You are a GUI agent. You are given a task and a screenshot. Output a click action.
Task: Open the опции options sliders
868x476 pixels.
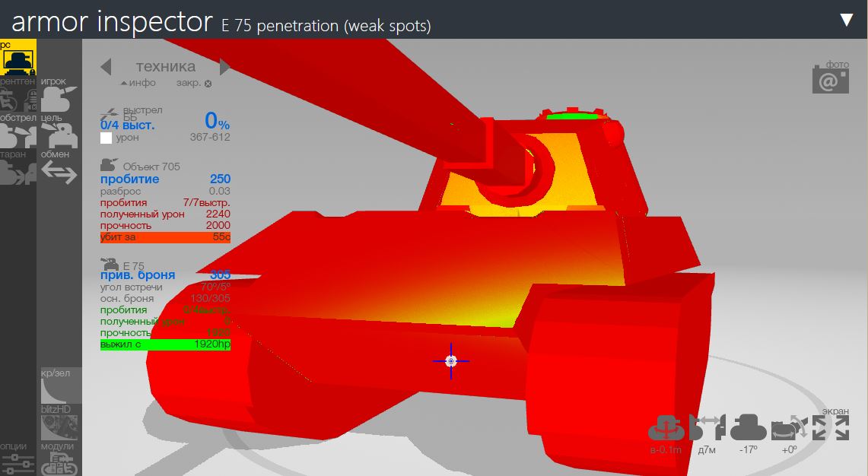click(18, 459)
